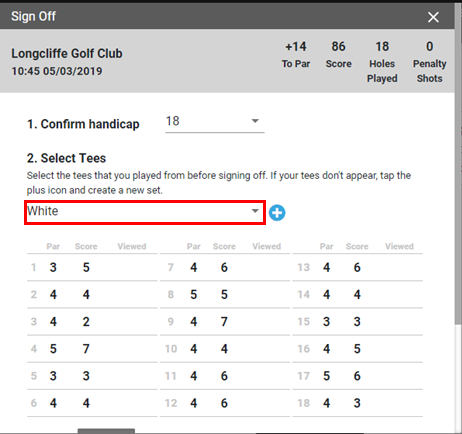462x434 pixels.
Task: Click hole 17 score of 6
Action: point(357,376)
